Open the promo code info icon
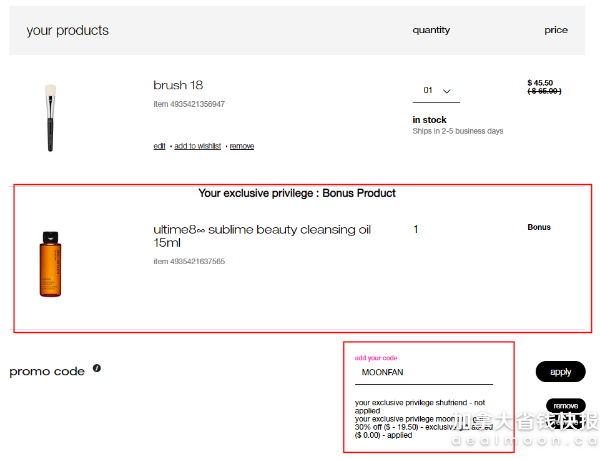The image size is (600, 459). pos(97,368)
